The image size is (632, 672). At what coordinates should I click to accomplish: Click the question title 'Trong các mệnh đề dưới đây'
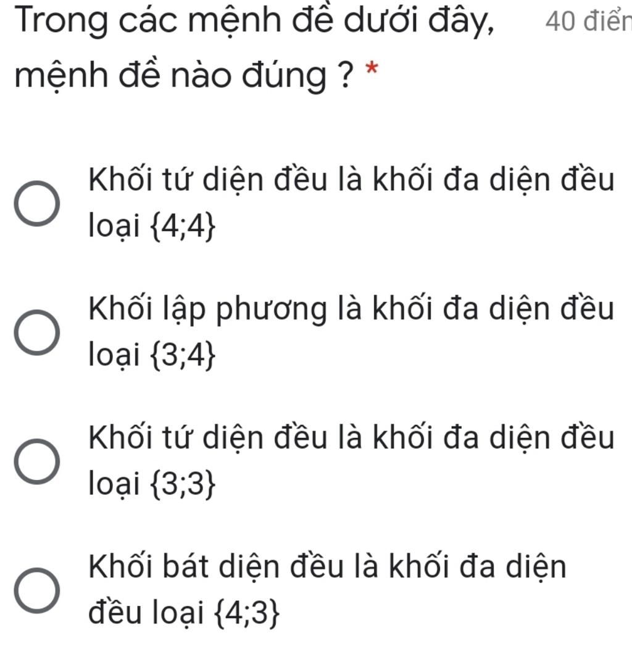[x=254, y=22]
